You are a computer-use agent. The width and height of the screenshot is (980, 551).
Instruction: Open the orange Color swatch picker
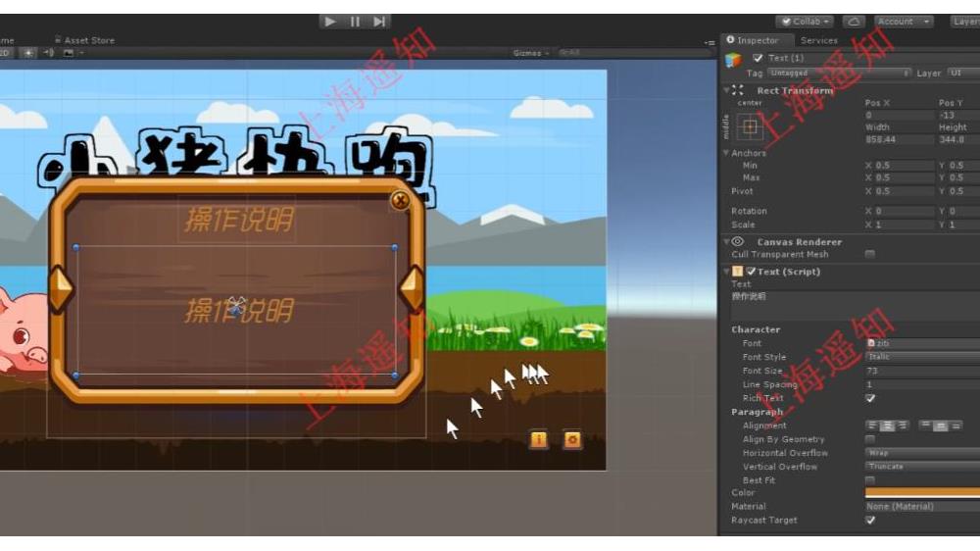pos(922,493)
